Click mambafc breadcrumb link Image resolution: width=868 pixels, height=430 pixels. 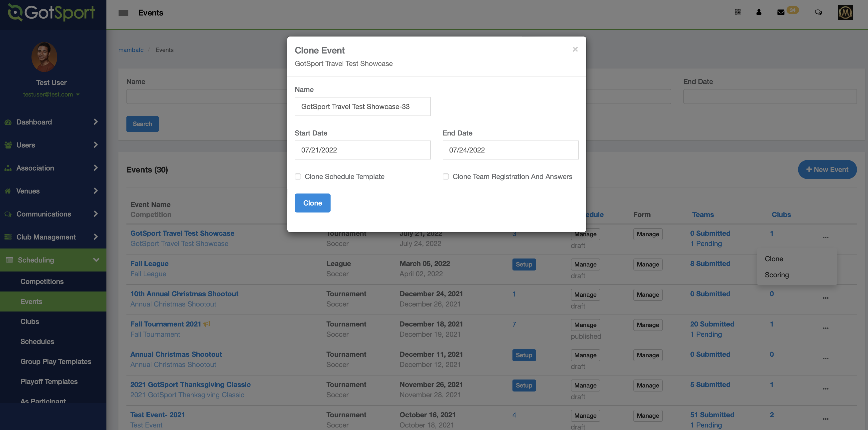click(131, 50)
